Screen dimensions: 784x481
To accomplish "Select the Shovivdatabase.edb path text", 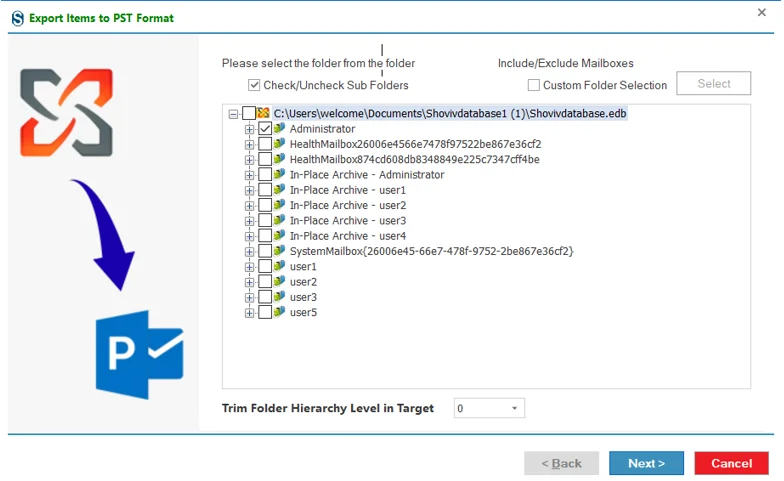I will [x=450, y=114].
